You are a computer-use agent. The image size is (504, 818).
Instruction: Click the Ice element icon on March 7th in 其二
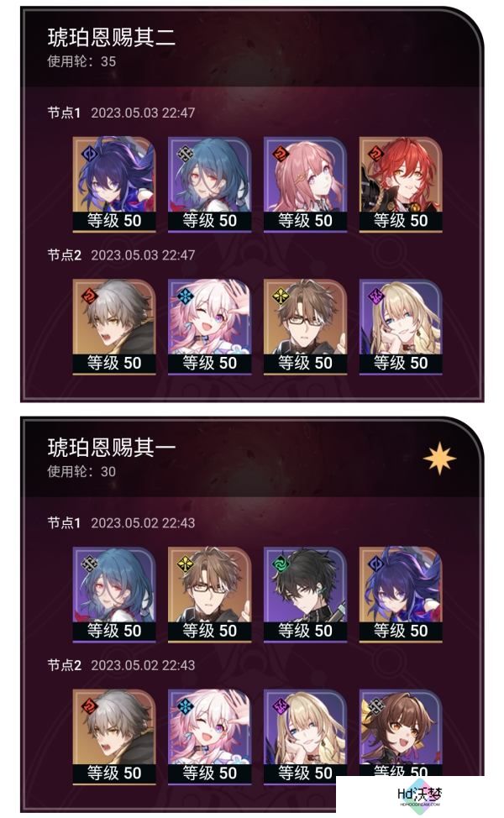point(185,296)
